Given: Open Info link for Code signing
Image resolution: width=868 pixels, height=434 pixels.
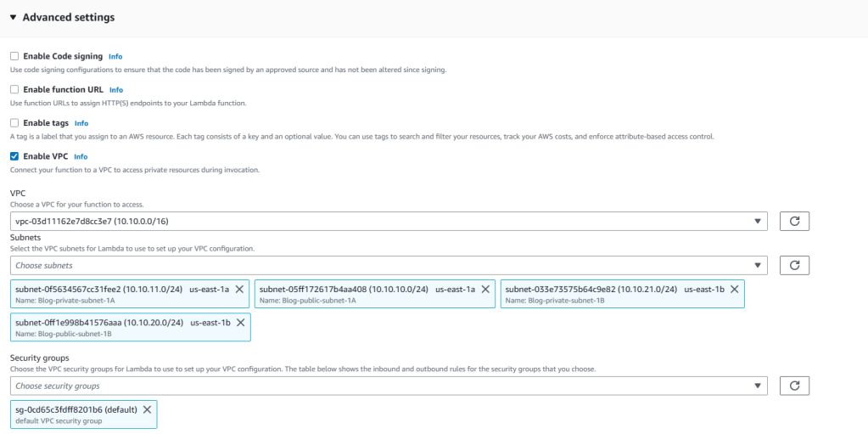Looking at the screenshot, I should pos(115,56).
